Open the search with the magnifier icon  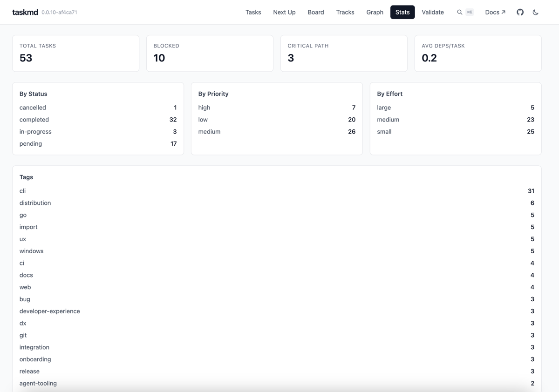click(x=459, y=12)
